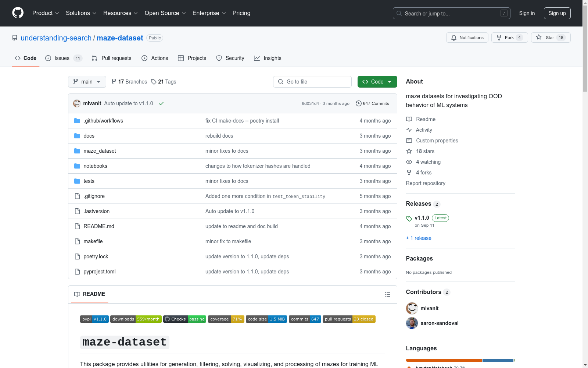Screen dimensions: 588x368
Task: Go to Pricing page
Action: pyautogui.click(x=241, y=13)
